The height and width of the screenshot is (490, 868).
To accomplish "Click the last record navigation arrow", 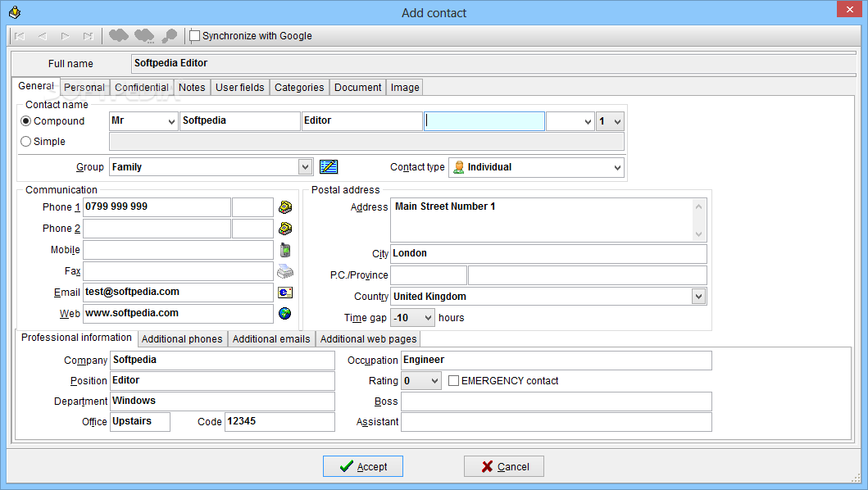I will (88, 36).
